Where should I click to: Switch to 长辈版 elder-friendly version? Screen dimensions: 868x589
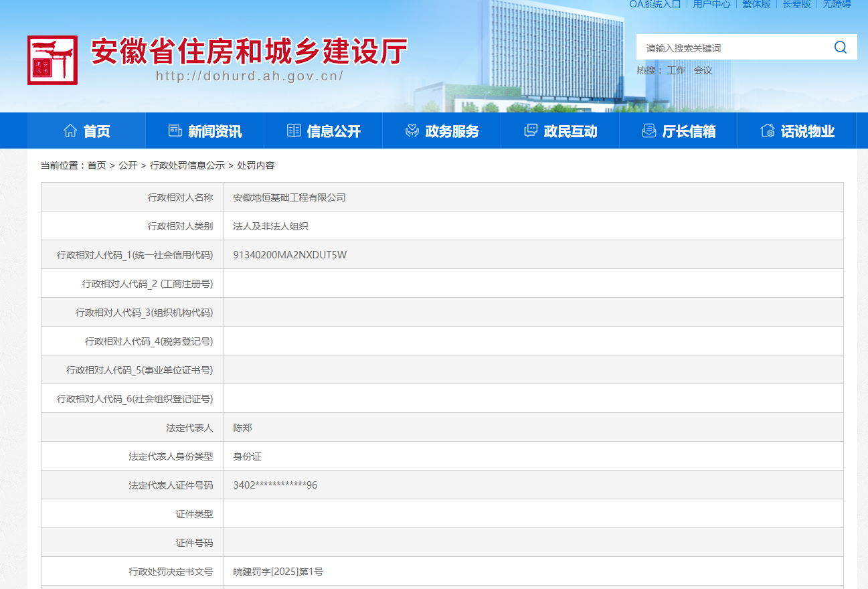[x=796, y=4]
